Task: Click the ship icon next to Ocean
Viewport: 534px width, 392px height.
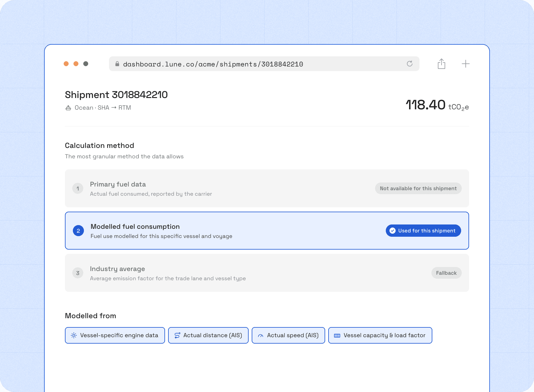Action: click(68, 108)
